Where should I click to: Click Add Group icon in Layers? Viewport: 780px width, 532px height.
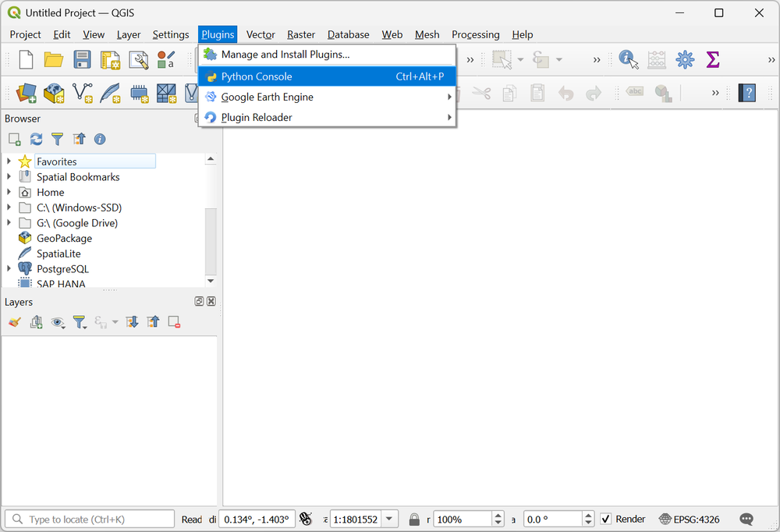(x=37, y=322)
